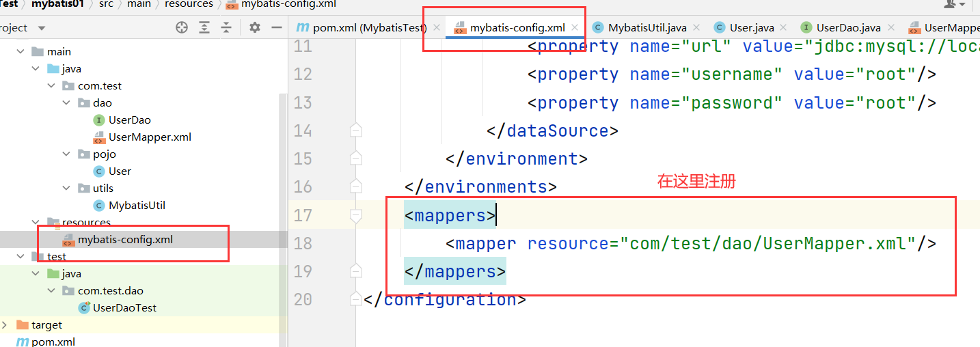The image size is (980, 347).
Task: Switch to the UserDao.java tab
Action: (x=849, y=28)
